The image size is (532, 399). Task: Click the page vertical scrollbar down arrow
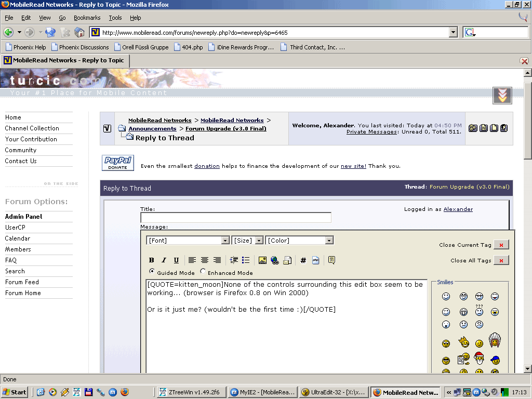[x=527, y=369]
